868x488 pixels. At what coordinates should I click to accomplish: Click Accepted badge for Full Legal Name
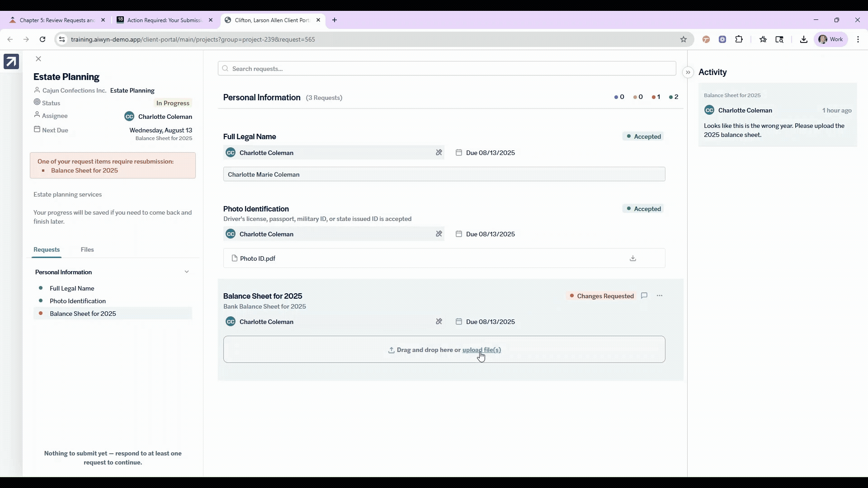(643, 136)
